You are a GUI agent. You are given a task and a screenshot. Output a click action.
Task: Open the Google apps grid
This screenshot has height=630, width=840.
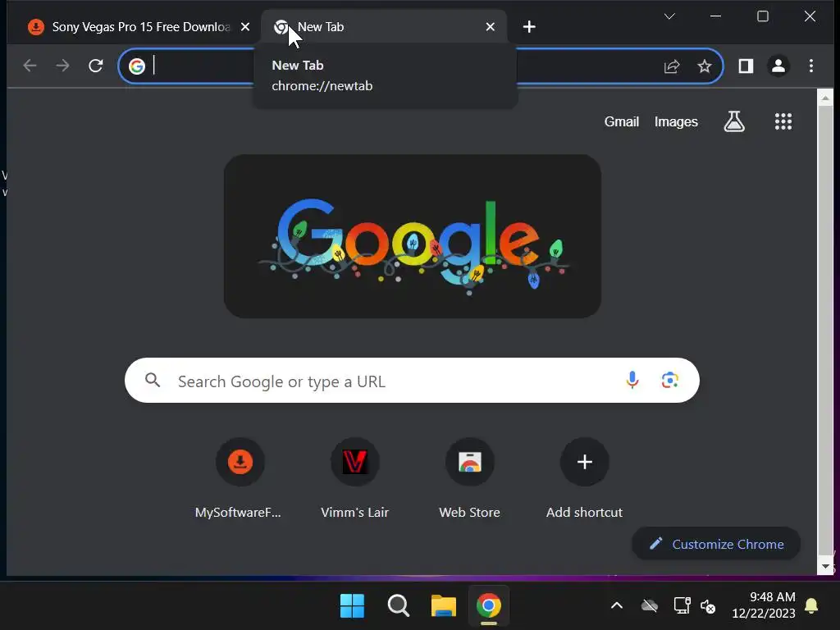(x=783, y=121)
